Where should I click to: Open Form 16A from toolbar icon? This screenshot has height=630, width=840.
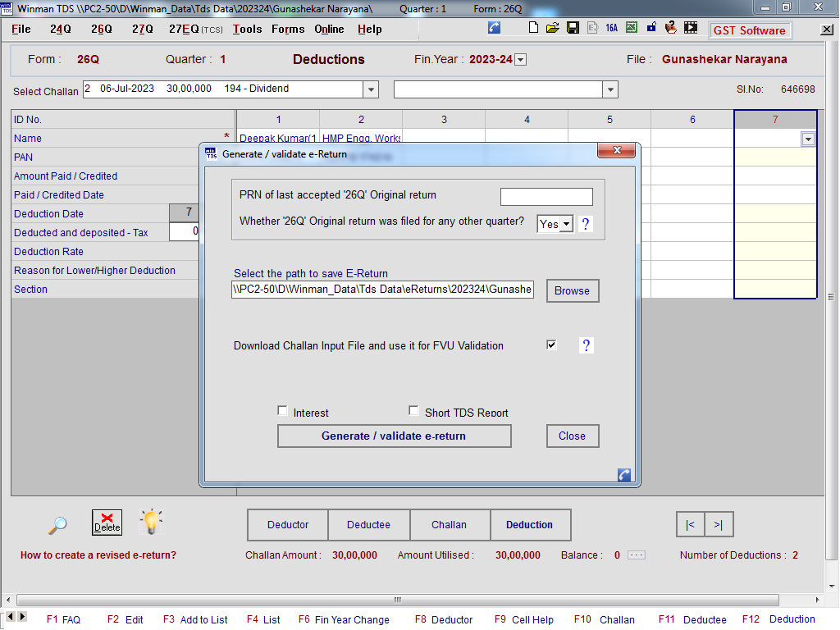coord(612,28)
